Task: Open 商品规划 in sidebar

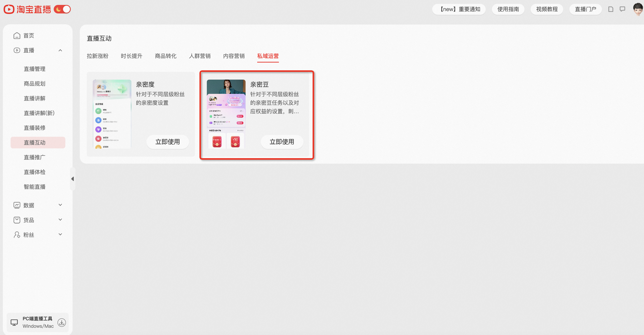Action: click(35, 84)
